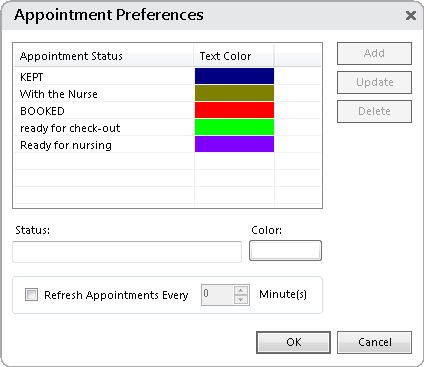This screenshot has width=424, height=367.
Task: Sort by Appointment Status column header
Action: pyautogui.click(x=104, y=56)
